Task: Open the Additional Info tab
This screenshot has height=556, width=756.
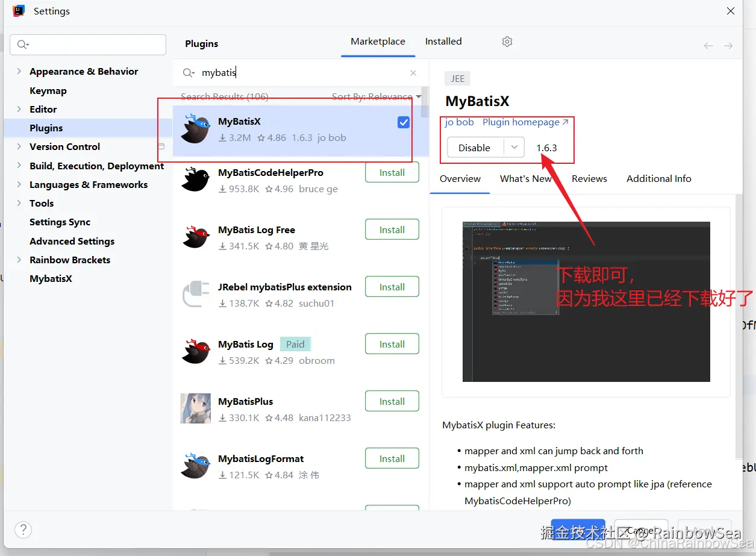Action: click(659, 179)
